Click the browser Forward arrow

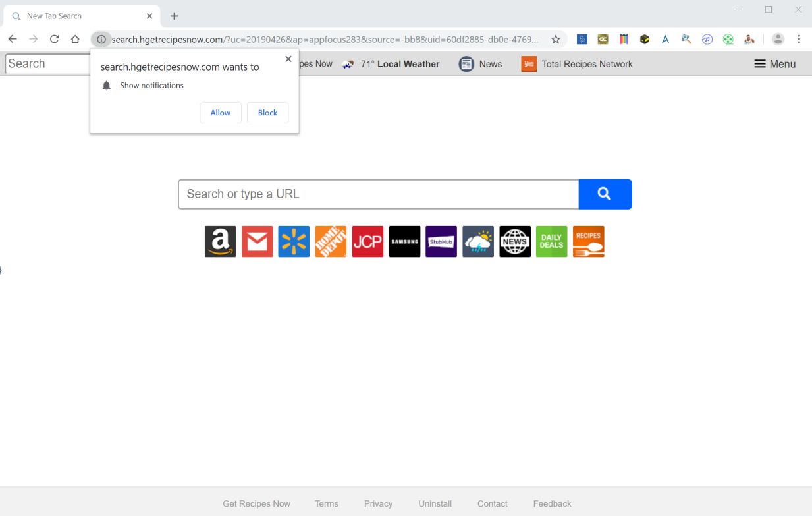click(x=34, y=39)
